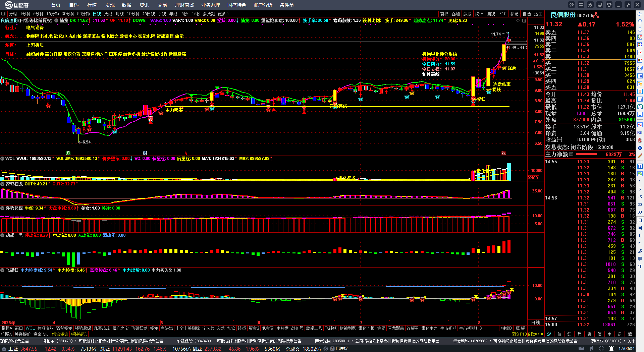Image resolution: width=644 pixels, height=352 pixels.
Task: Expand the 更多 period options
Action: (224, 14)
